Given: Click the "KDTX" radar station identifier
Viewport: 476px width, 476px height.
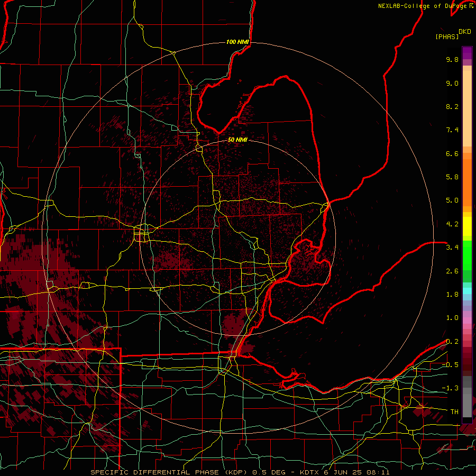Looking at the screenshot, I should point(310,472).
